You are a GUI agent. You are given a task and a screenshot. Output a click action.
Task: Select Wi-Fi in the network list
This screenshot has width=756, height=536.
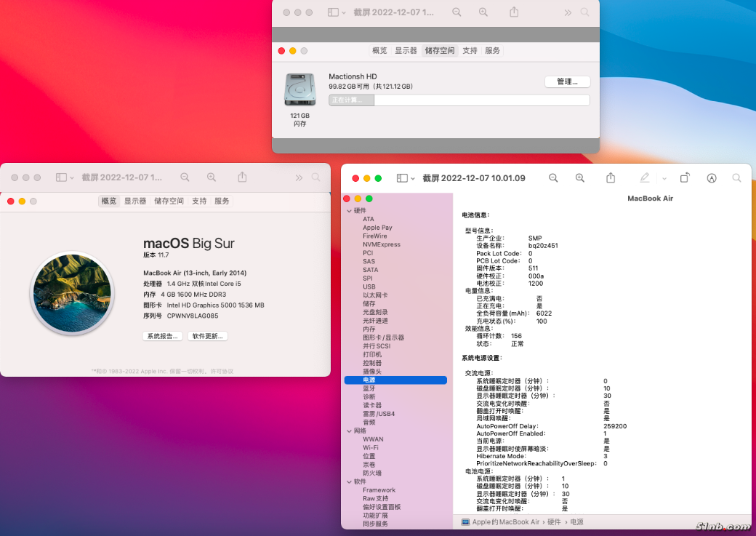[370, 448]
